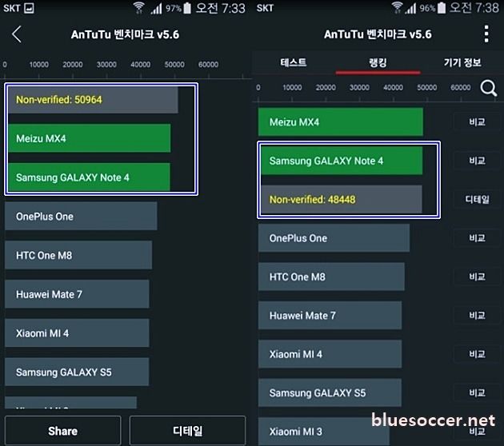Tap WiFi icon in right status bar
The width and height of the screenshot is (504, 446).
(397, 8)
